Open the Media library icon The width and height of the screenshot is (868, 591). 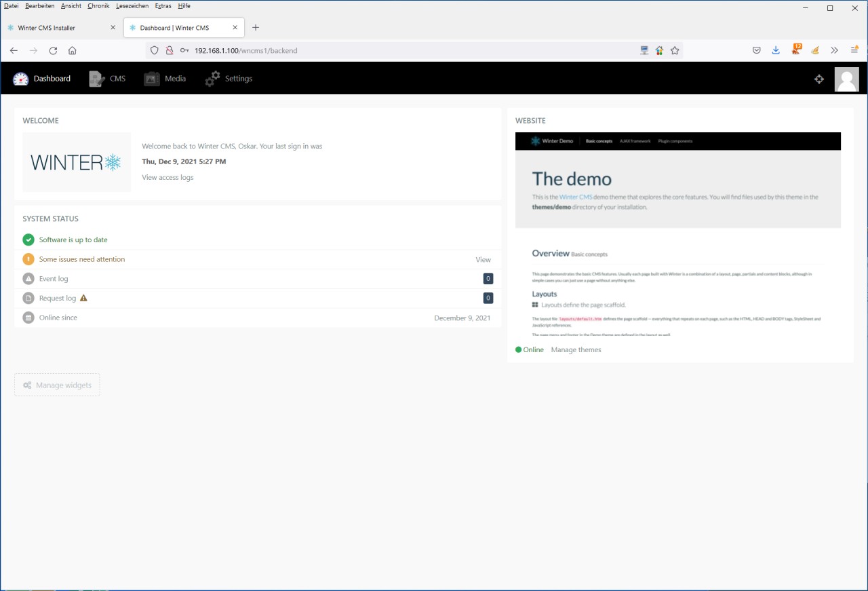[x=152, y=79]
